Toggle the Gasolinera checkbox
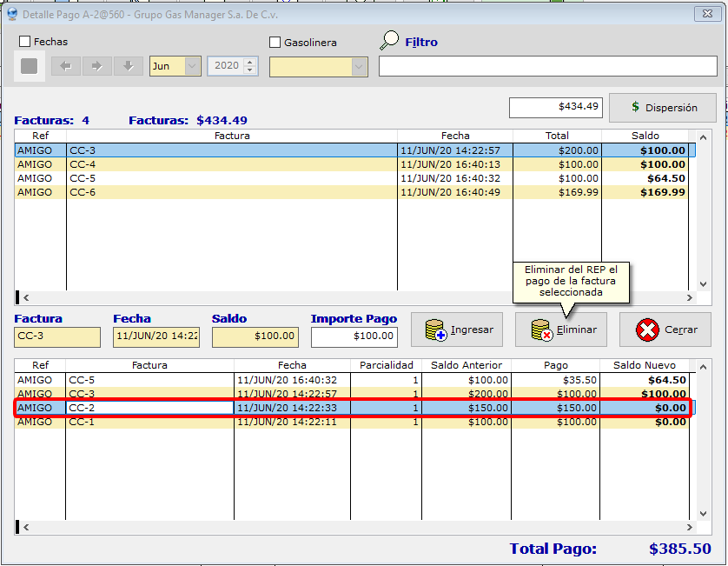728x566 pixels. point(275,43)
